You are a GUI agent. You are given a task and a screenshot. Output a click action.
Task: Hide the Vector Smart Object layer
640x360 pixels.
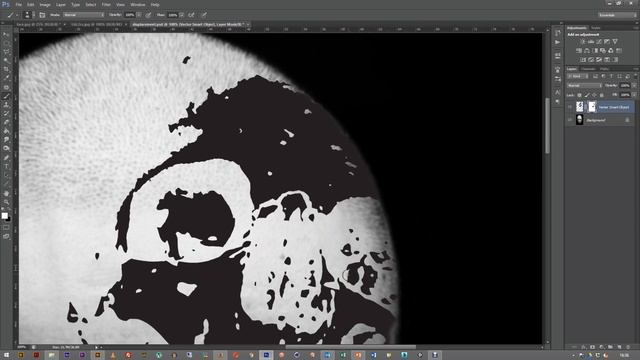570,107
